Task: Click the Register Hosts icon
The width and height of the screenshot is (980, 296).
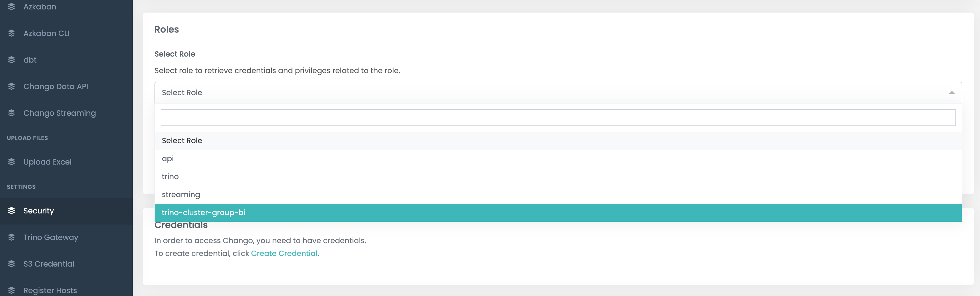Action: click(11, 289)
